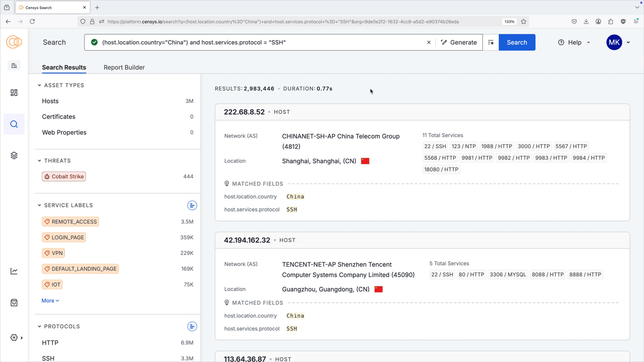644x362 pixels.
Task: Open browser account profile icon
Action: 598,22
